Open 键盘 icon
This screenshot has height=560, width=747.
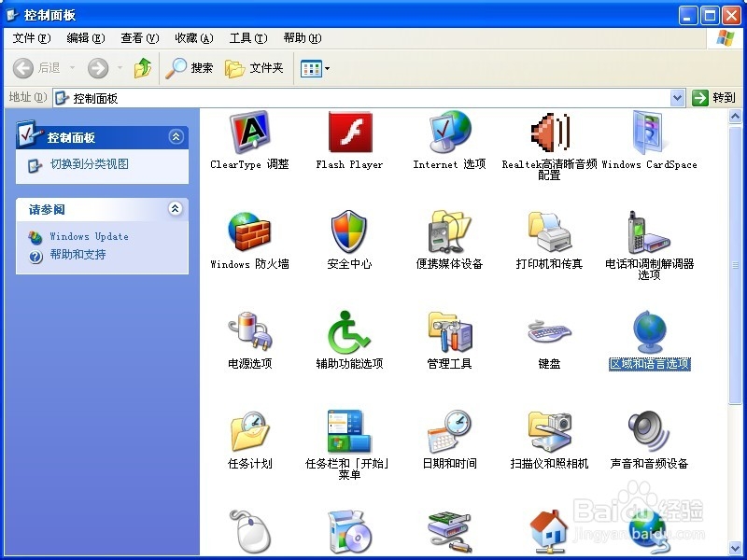click(x=549, y=332)
